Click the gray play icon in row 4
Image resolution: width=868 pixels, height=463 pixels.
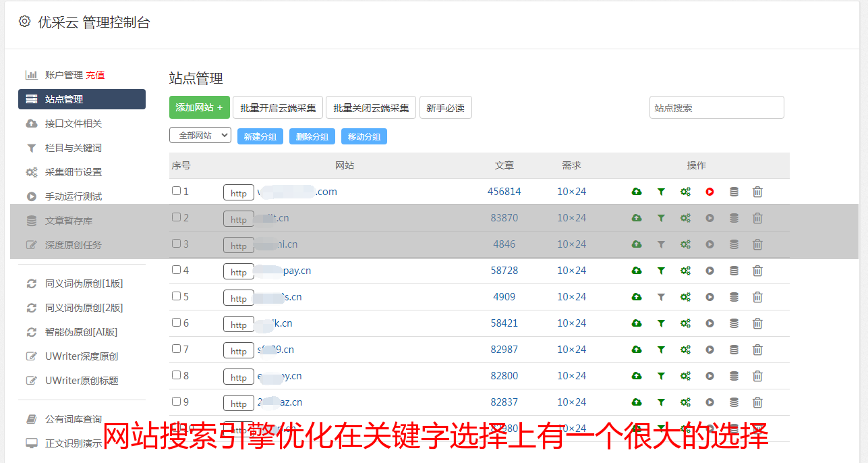click(710, 271)
